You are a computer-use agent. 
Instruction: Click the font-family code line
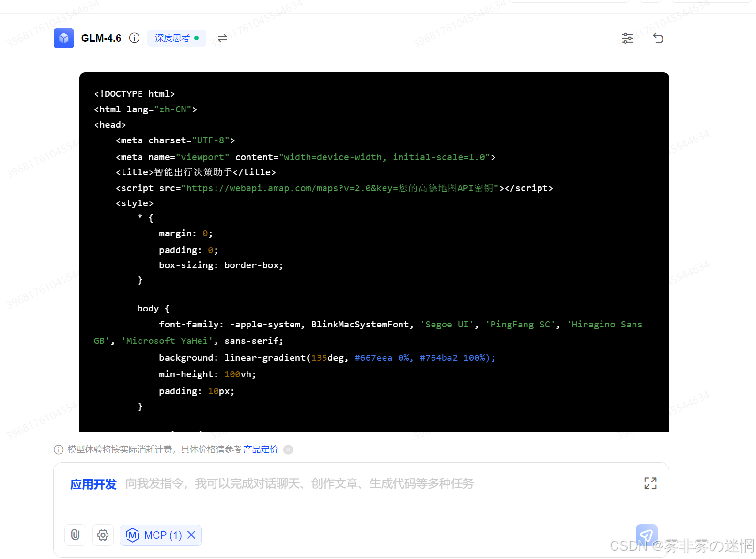point(368,332)
